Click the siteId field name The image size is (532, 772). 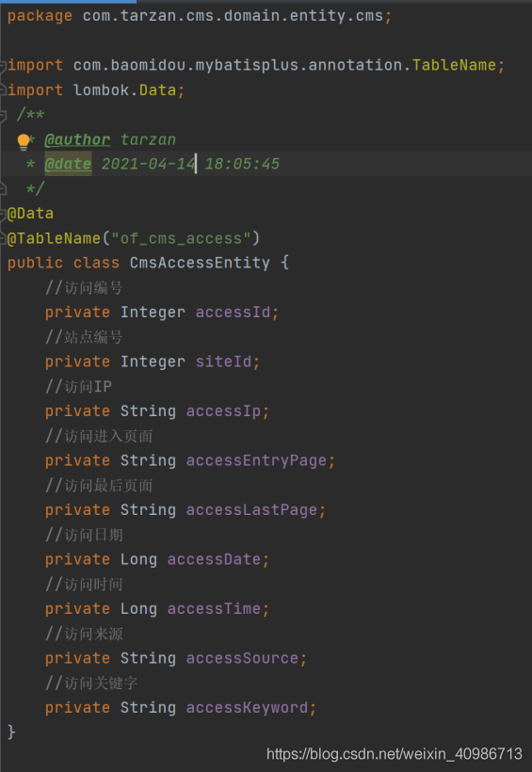tap(223, 362)
